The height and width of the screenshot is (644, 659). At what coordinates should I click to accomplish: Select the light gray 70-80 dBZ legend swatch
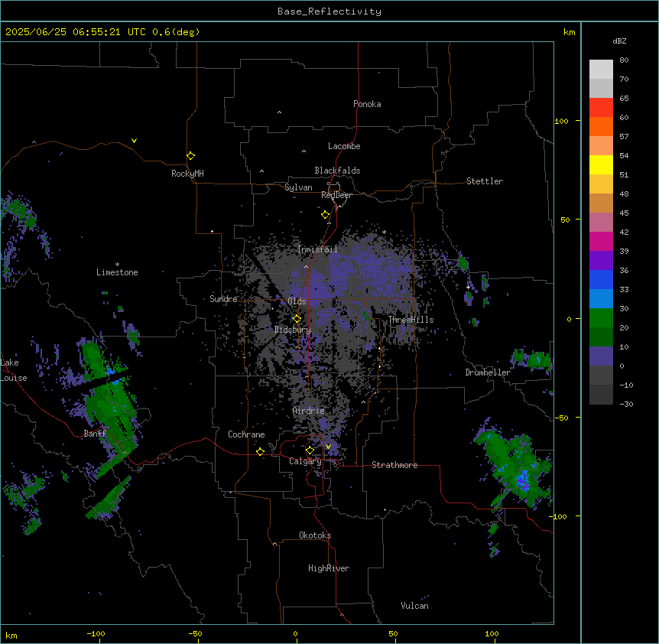601,70
